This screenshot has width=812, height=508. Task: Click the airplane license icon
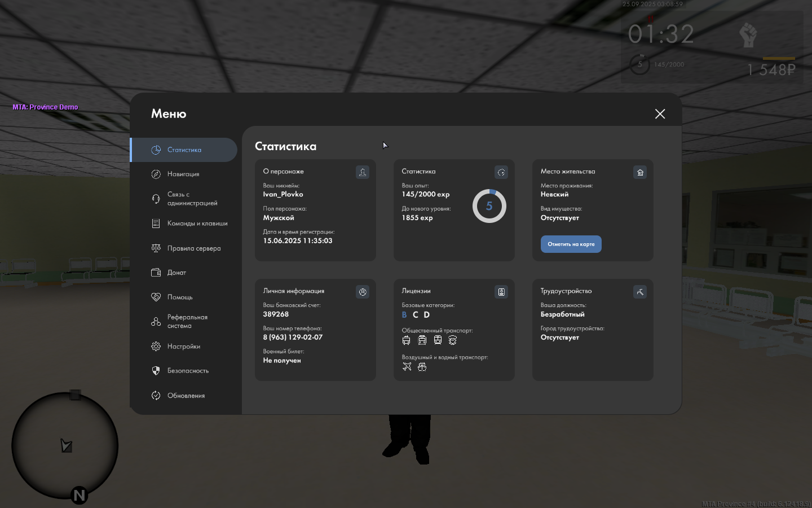407,367
